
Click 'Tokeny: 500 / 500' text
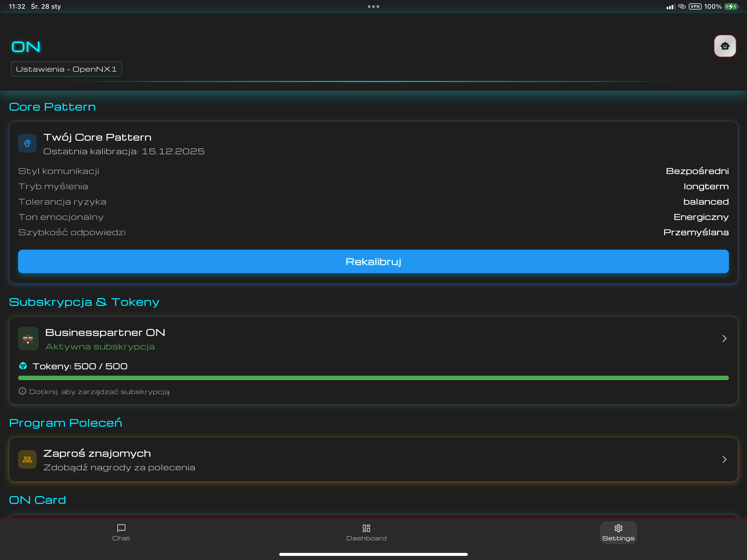pos(80,366)
